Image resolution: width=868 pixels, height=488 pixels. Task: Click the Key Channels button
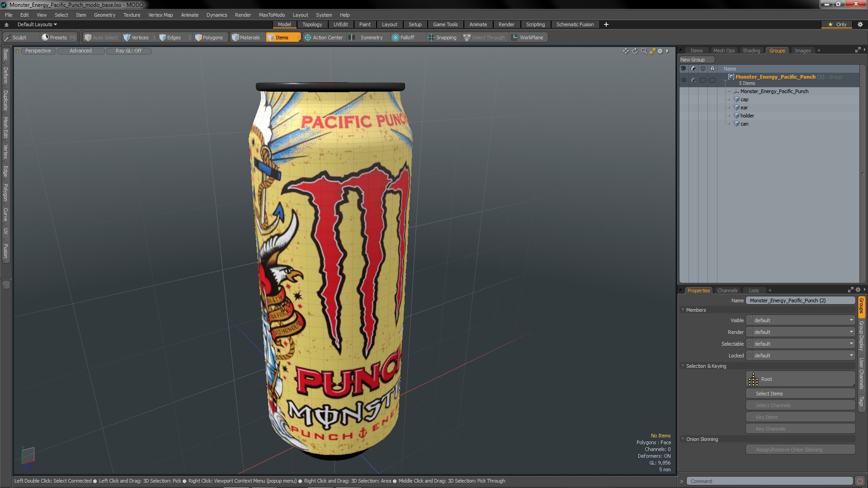click(800, 429)
